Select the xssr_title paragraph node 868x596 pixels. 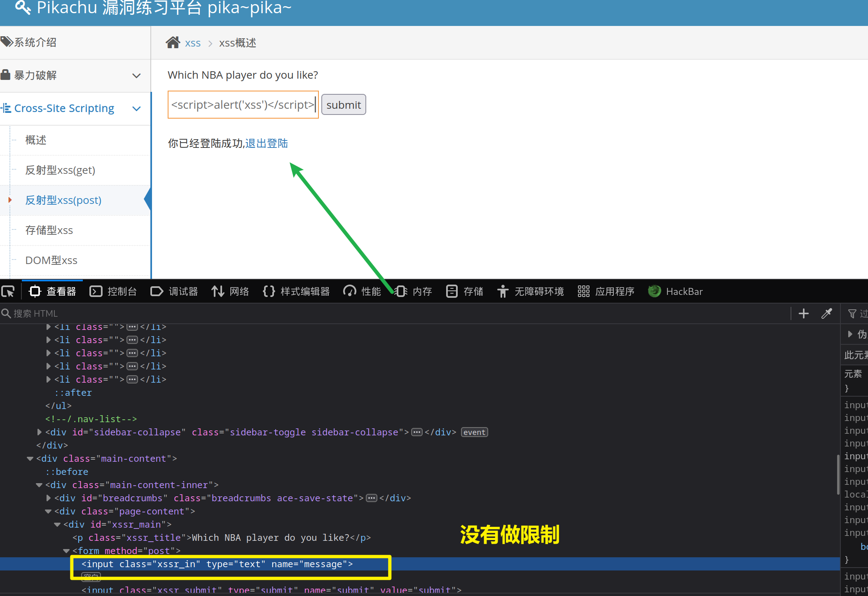222,538
